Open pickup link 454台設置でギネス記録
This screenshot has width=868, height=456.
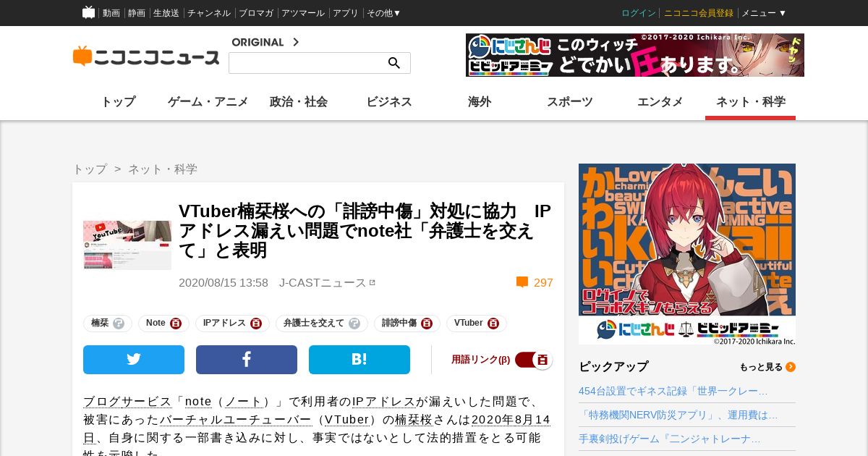pyautogui.click(x=673, y=391)
